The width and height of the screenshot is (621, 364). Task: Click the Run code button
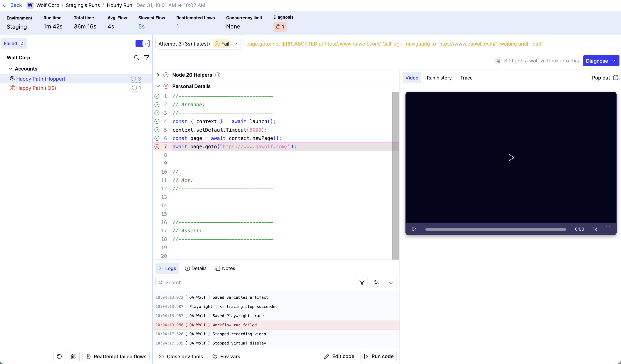(x=378, y=356)
